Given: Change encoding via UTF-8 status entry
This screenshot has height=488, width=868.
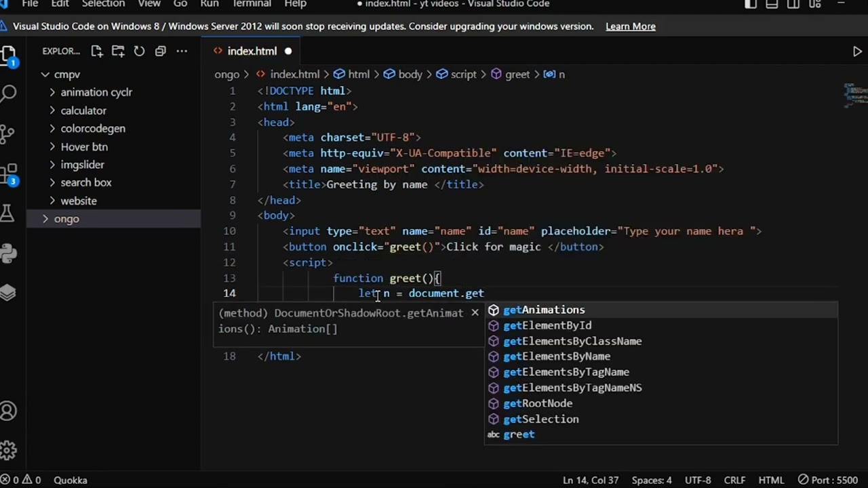Looking at the screenshot, I should click(698, 480).
